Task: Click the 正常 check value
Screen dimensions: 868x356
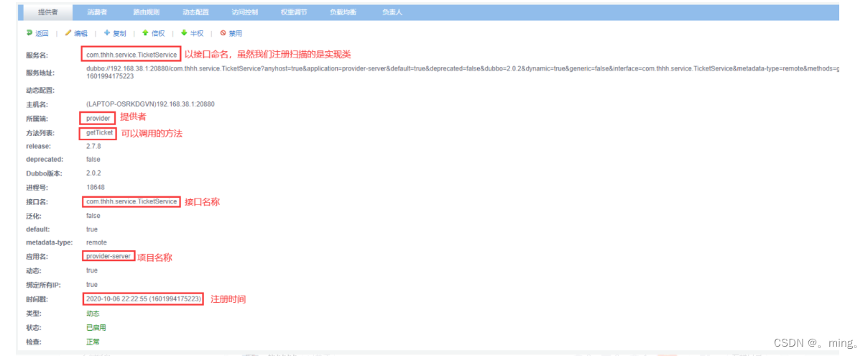Action: [x=93, y=342]
